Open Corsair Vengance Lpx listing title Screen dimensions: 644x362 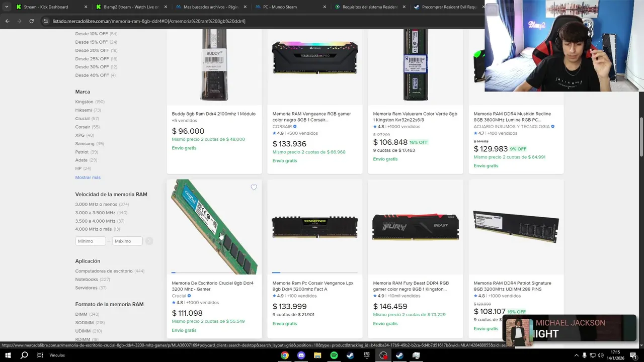[313, 286]
